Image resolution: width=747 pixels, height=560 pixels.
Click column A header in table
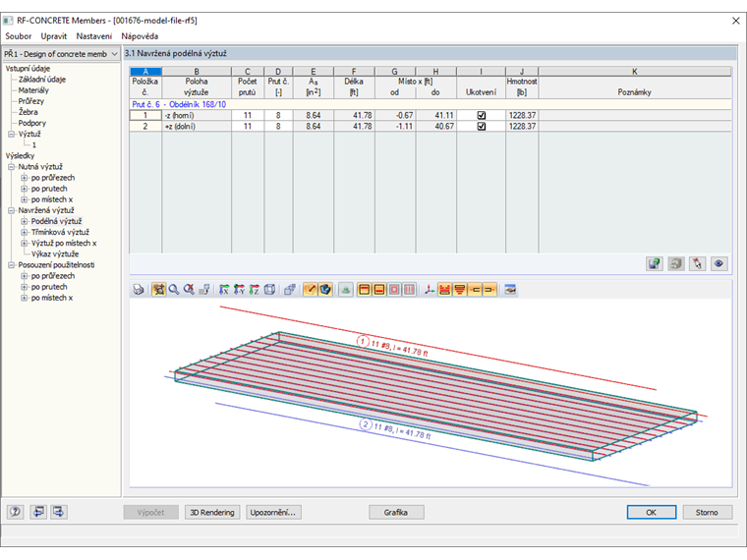point(145,72)
